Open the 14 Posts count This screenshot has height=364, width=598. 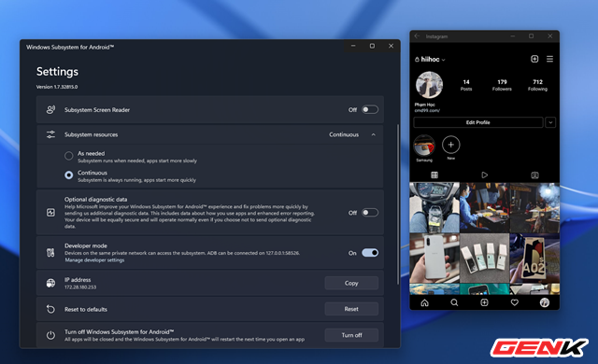[466, 85]
